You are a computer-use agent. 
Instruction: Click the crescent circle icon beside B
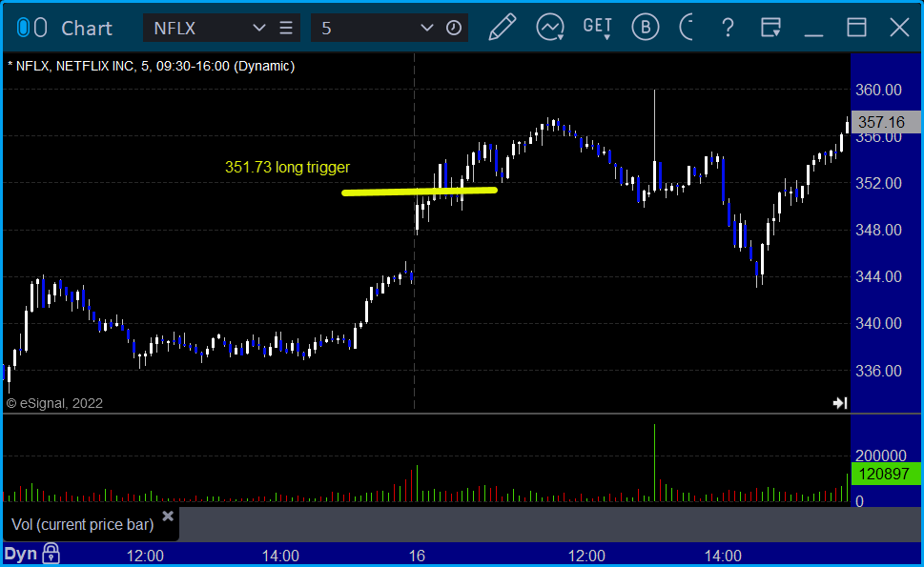click(687, 27)
